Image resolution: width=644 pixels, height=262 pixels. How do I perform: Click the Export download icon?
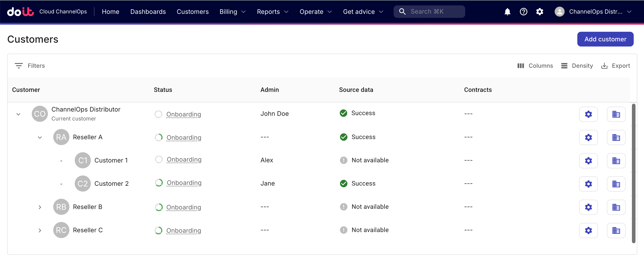tap(605, 65)
